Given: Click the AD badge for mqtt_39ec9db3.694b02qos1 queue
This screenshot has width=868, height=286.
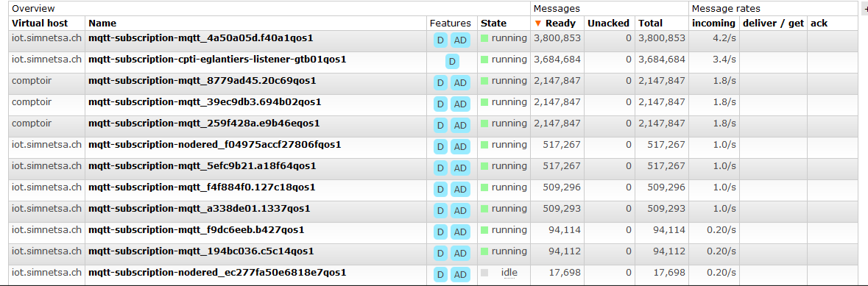Looking at the screenshot, I should [x=460, y=104].
